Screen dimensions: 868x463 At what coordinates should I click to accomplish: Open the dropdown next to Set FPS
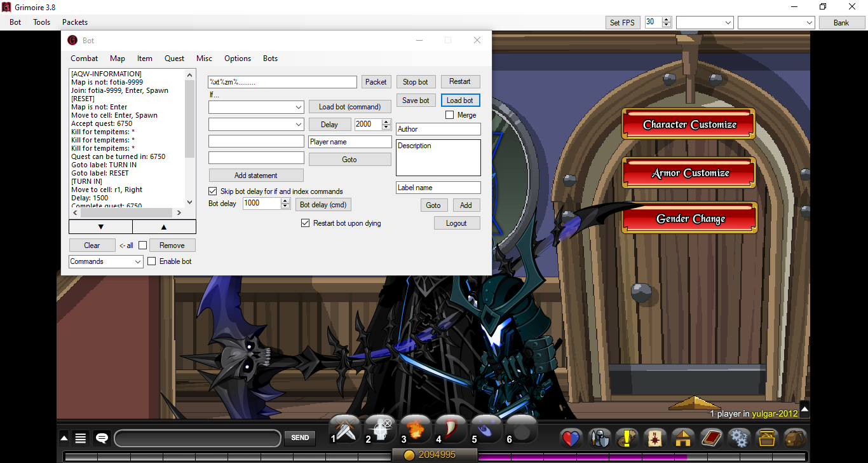click(x=704, y=21)
